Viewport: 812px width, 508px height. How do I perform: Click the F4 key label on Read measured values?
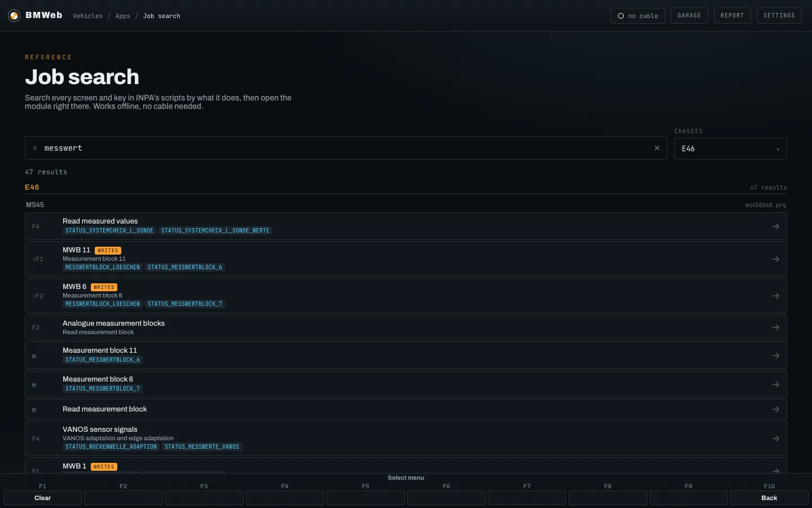coord(36,227)
